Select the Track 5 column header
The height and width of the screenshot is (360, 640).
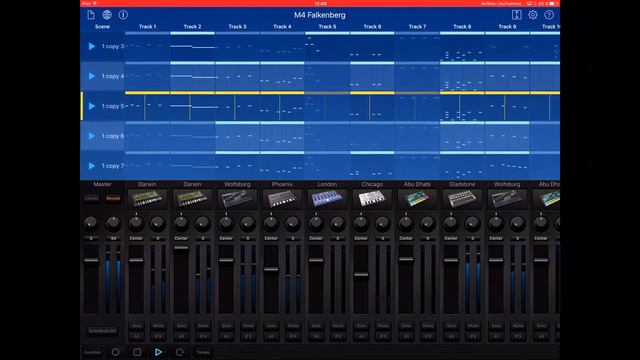click(327, 27)
